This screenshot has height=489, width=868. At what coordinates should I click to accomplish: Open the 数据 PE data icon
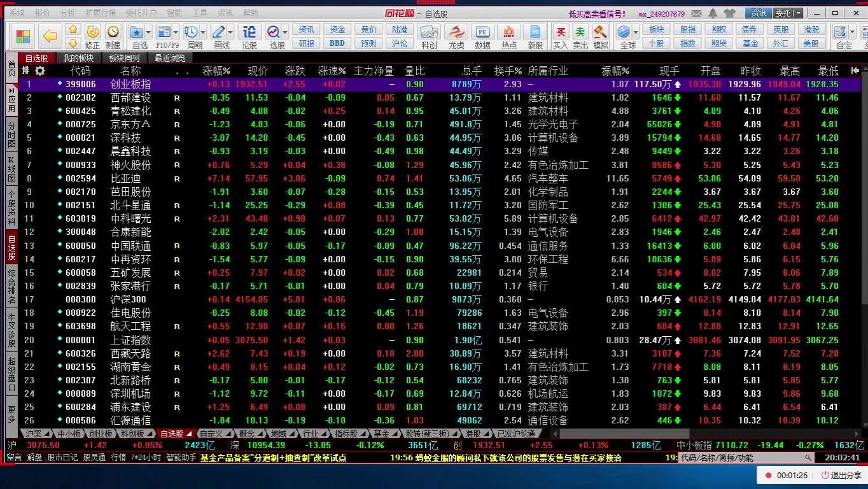click(482, 36)
